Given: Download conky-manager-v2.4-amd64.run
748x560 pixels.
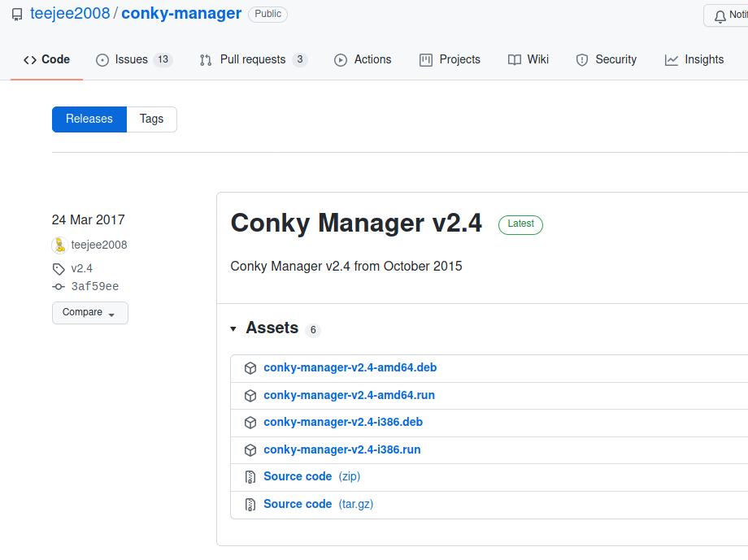Looking at the screenshot, I should point(349,396).
